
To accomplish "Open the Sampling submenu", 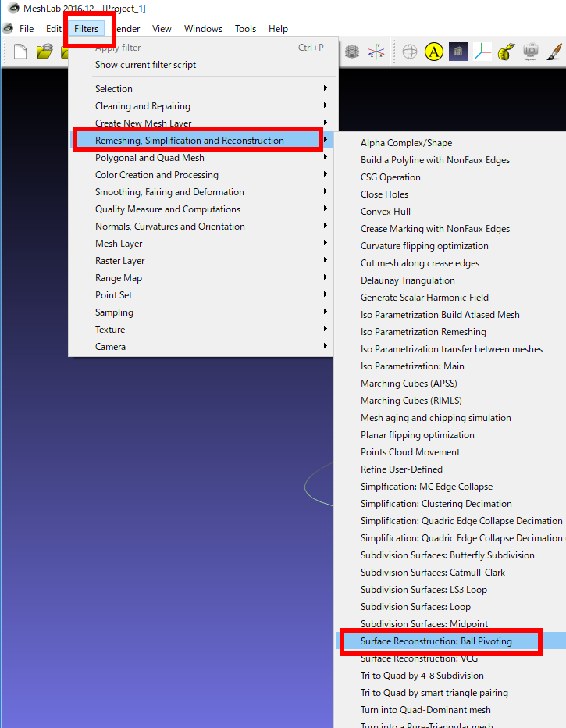I will coord(201,312).
